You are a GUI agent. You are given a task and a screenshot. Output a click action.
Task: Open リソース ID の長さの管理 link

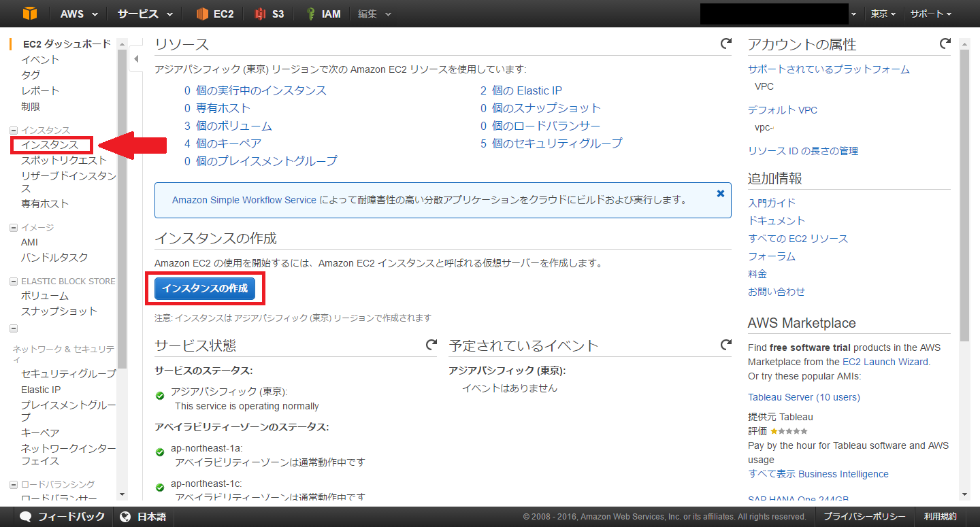pyautogui.click(x=803, y=151)
